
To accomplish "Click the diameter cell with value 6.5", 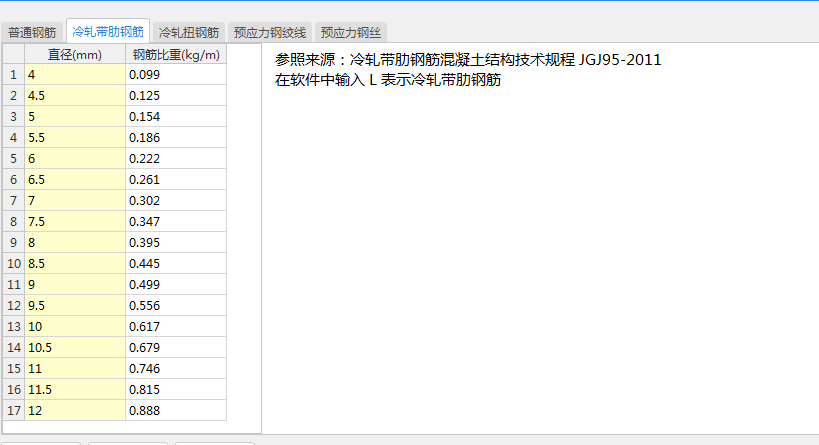I will pyautogui.click(x=75, y=180).
